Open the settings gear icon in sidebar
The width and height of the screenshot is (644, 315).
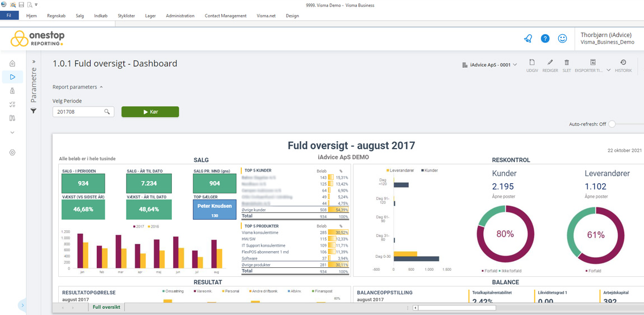12,152
